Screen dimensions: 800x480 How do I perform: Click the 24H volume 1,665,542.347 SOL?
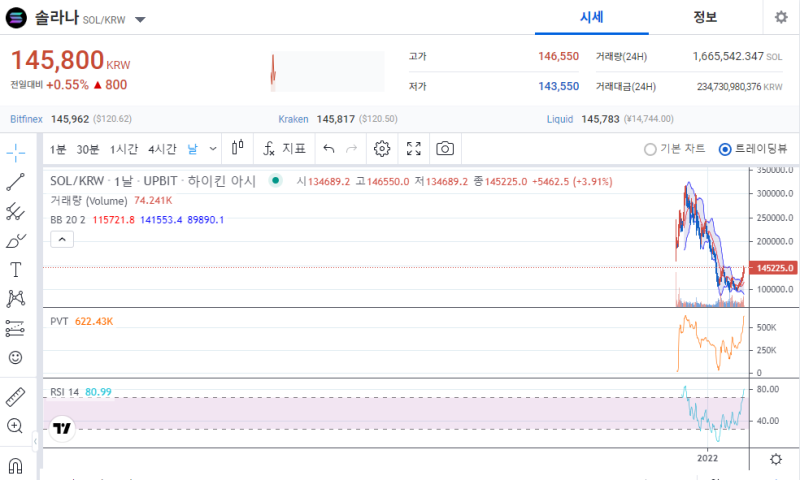click(x=737, y=56)
